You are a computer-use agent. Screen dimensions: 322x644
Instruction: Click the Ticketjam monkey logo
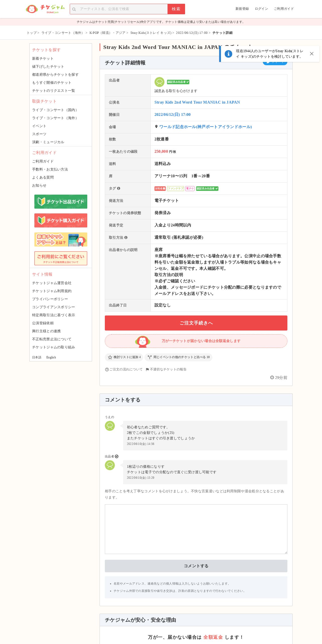click(x=32, y=9)
